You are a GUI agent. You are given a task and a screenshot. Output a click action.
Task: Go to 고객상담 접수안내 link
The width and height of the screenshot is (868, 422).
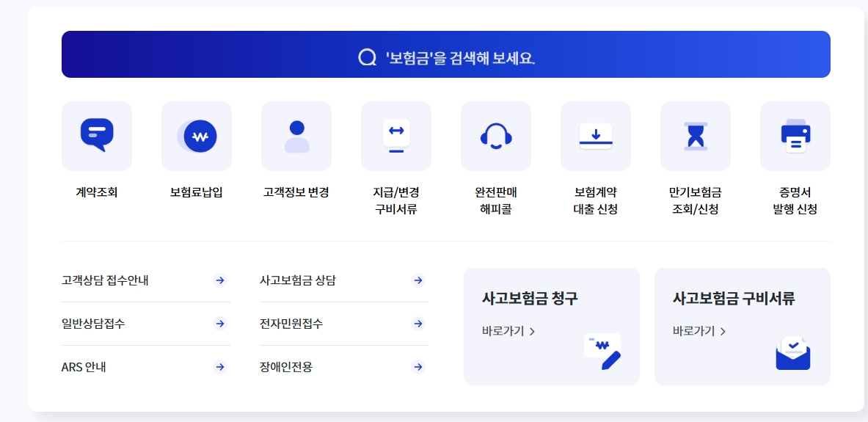pyautogui.click(x=105, y=280)
